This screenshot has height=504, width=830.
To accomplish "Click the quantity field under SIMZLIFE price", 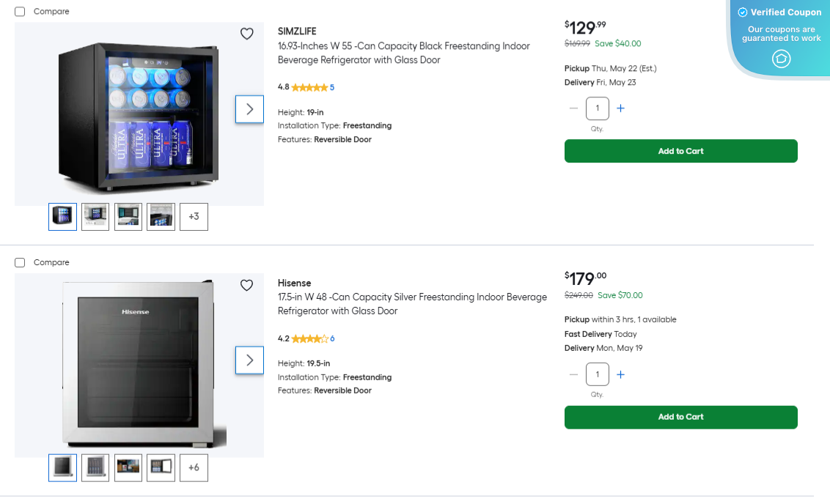I will coord(597,108).
